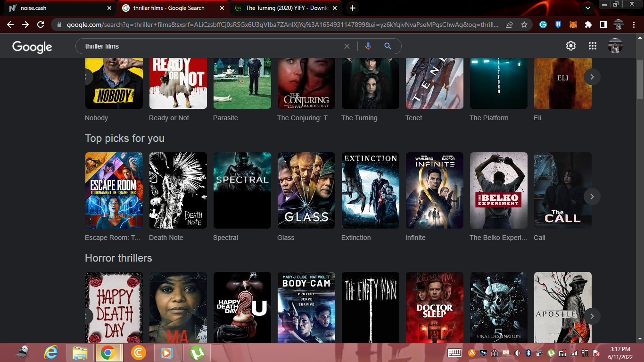The height and width of the screenshot is (362, 644).
Task: Open the Spectral film poster
Action: (x=242, y=190)
